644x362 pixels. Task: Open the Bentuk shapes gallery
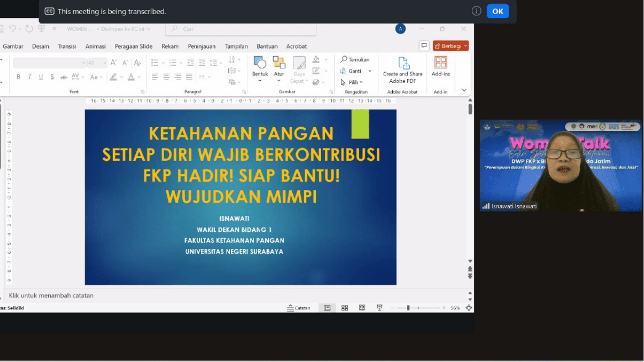click(260, 66)
